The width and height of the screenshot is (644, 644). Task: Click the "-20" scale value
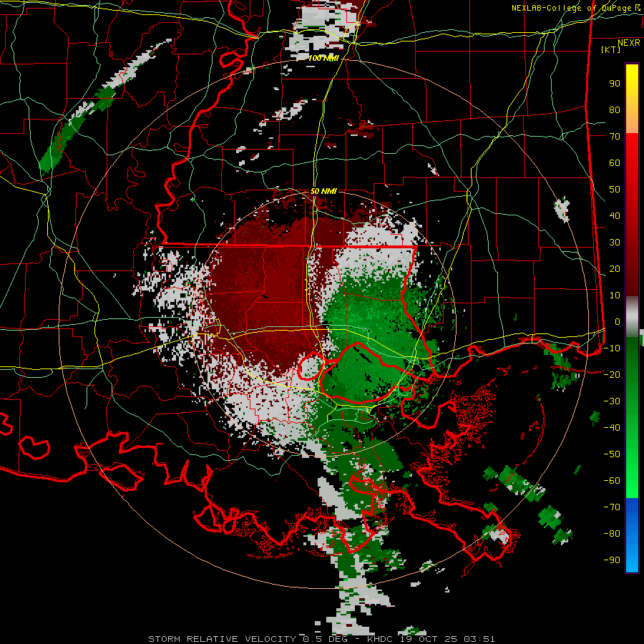(612, 375)
